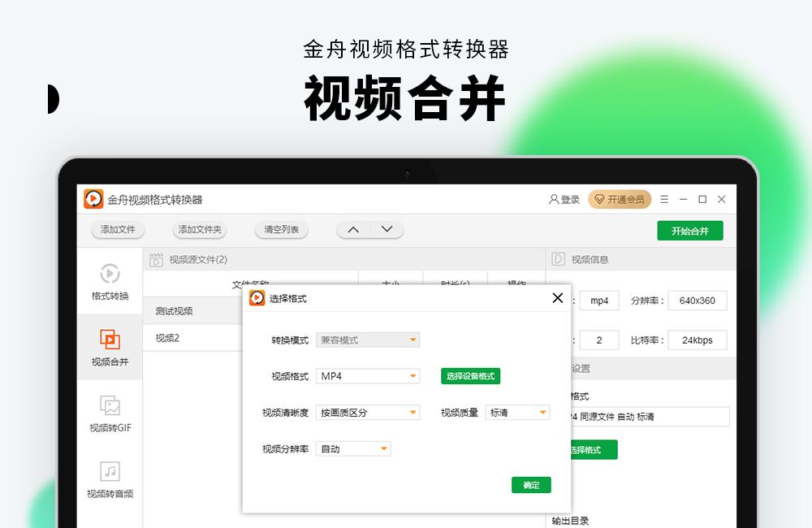Image resolution: width=812 pixels, height=528 pixels.
Task: Click the 视频信息 panel header text
Action: [x=590, y=260]
